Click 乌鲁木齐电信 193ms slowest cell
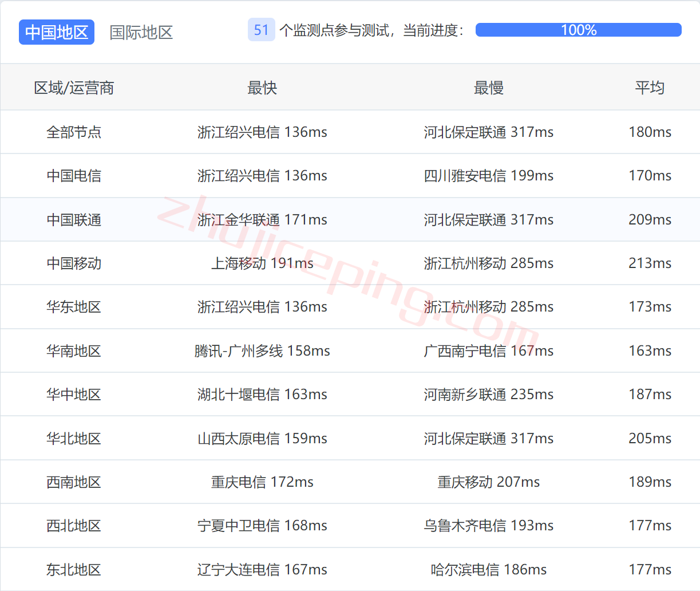Screen dimensions: 700x591 (x=488, y=526)
